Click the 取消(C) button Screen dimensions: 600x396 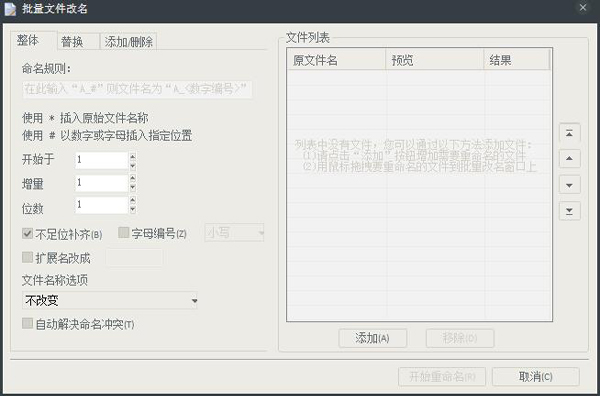[536, 377]
